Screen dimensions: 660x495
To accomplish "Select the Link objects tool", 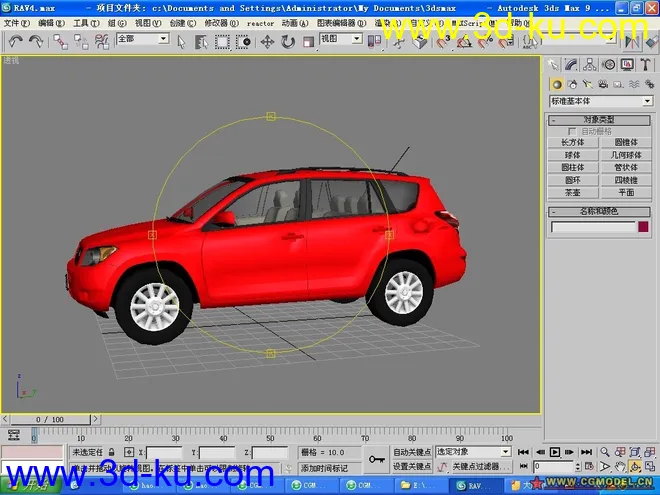I will click(60, 42).
